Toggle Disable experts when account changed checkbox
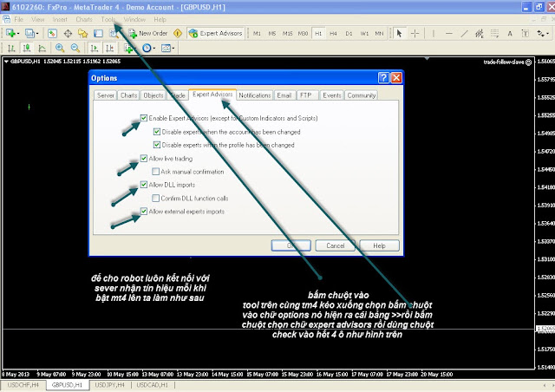This screenshot has height=392, width=555. tap(157, 132)
